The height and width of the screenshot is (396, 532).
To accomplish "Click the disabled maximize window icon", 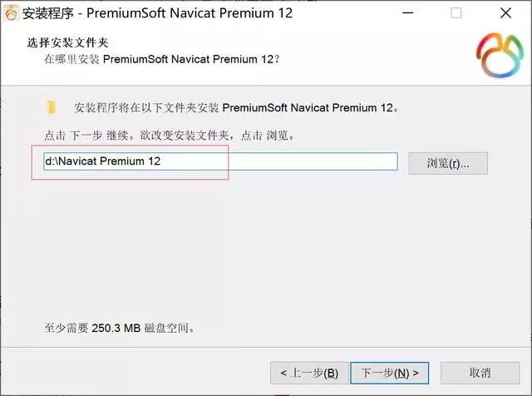I will pos(456,13).
